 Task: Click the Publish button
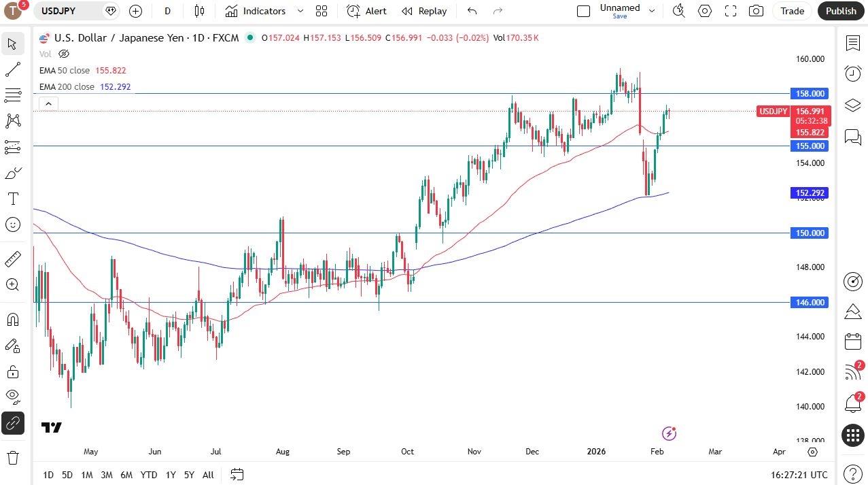pos(840,11)
